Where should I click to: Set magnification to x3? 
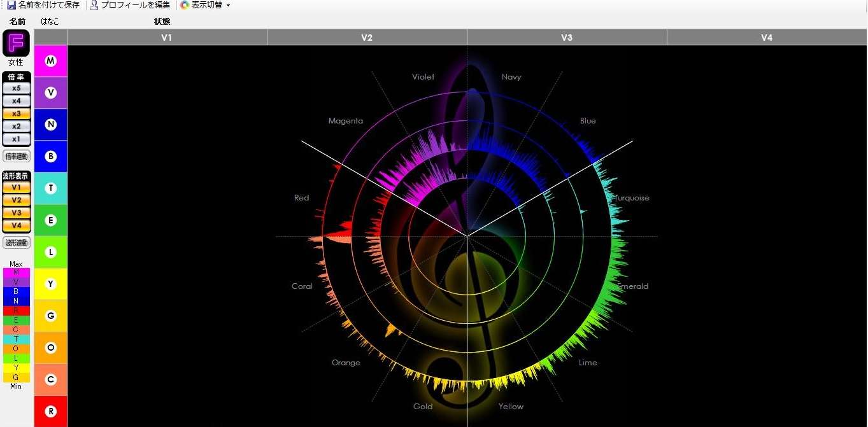tap(16, 113)
